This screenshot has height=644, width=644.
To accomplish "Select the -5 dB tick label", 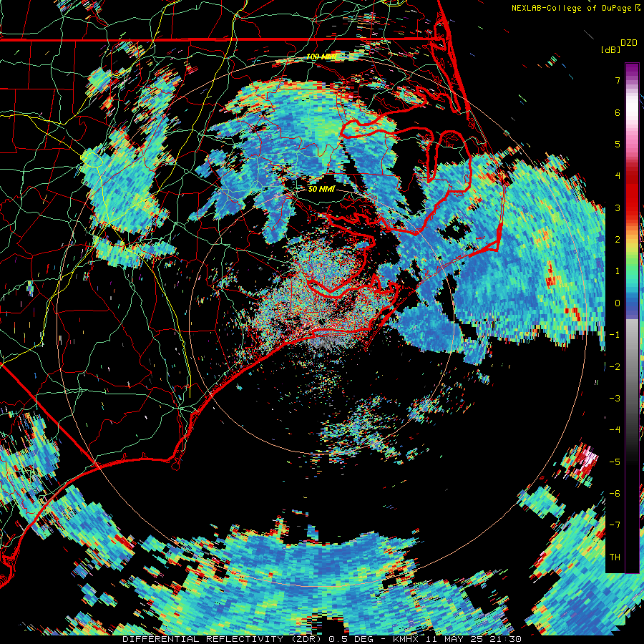I will (615, 462).
